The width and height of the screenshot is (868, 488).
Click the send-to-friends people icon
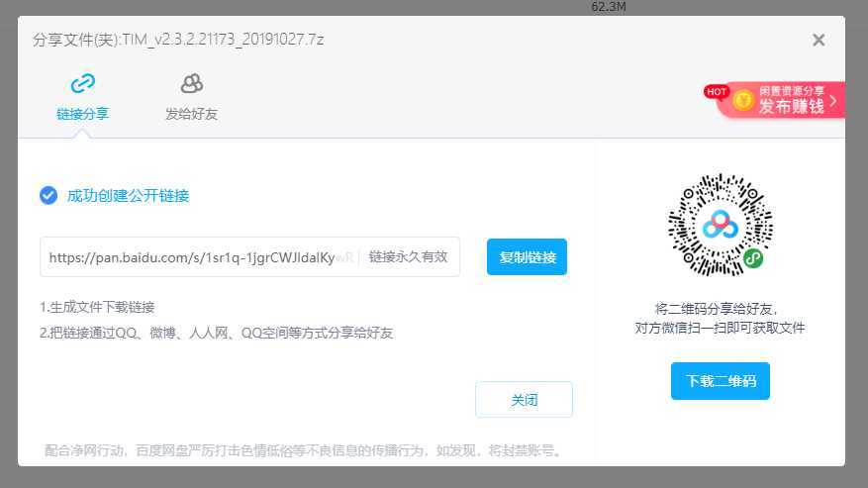click(192, 83)
